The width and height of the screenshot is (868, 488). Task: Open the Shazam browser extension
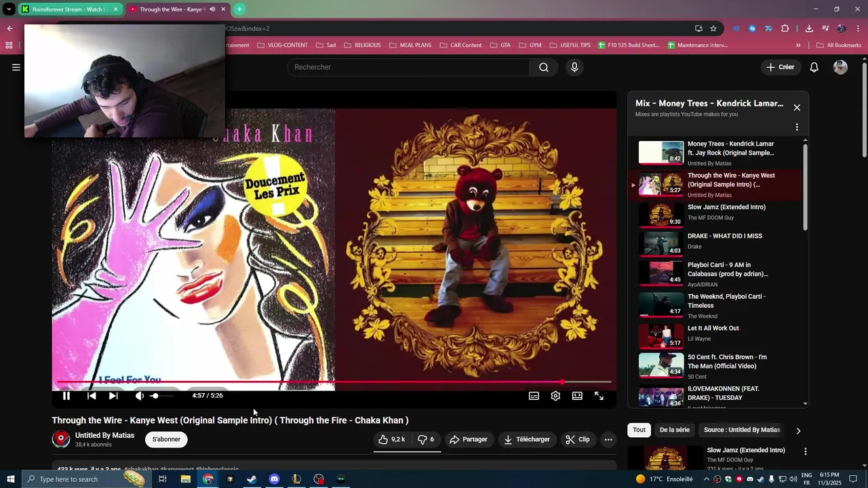[752, 28]
